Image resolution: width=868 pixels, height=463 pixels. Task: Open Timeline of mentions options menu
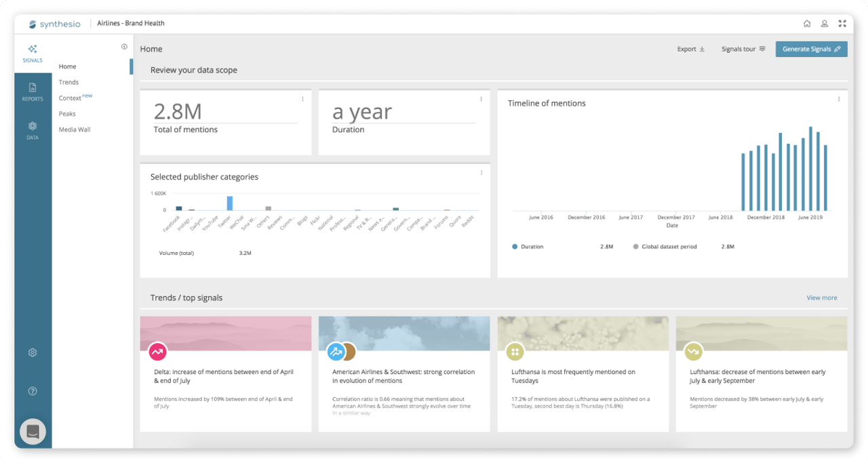point(839,99)
